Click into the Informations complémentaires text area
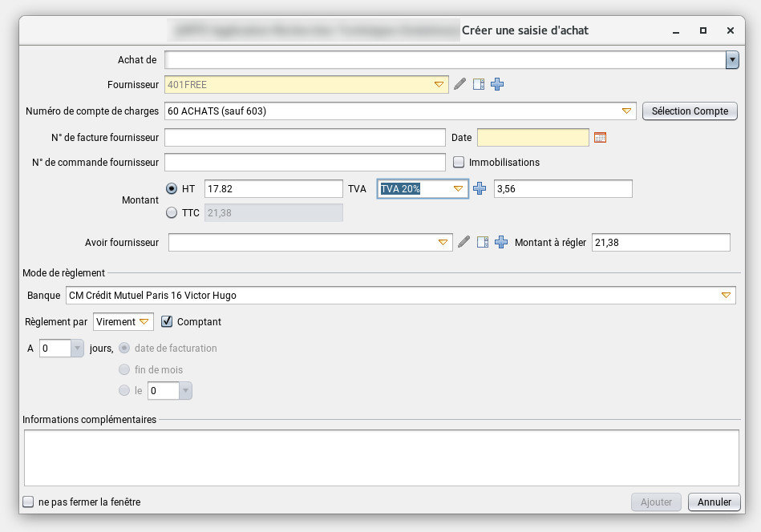 pos(381,457)
